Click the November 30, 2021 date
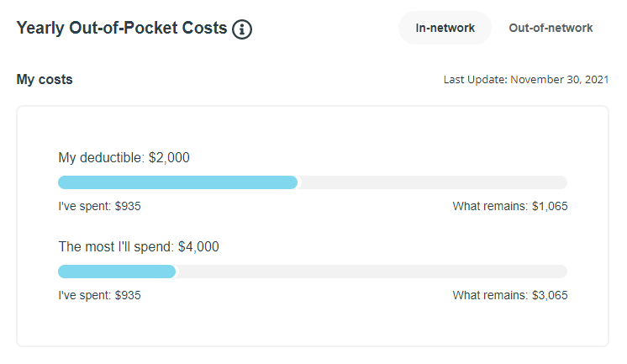 click(559, 80)
